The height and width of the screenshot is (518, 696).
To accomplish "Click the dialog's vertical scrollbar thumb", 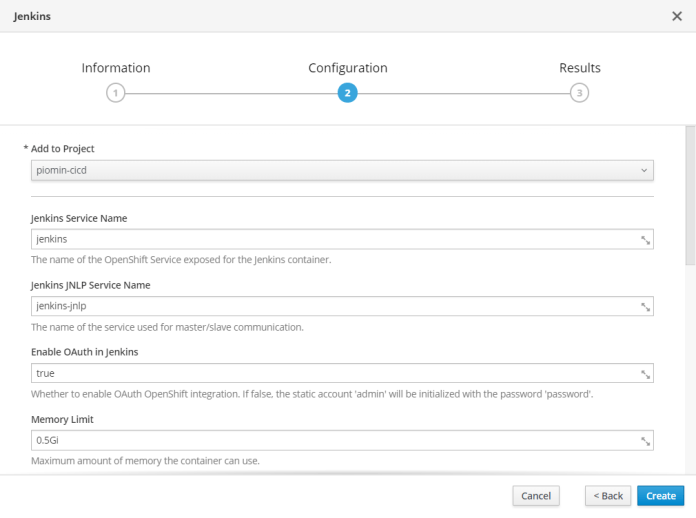I will [690, 195].
